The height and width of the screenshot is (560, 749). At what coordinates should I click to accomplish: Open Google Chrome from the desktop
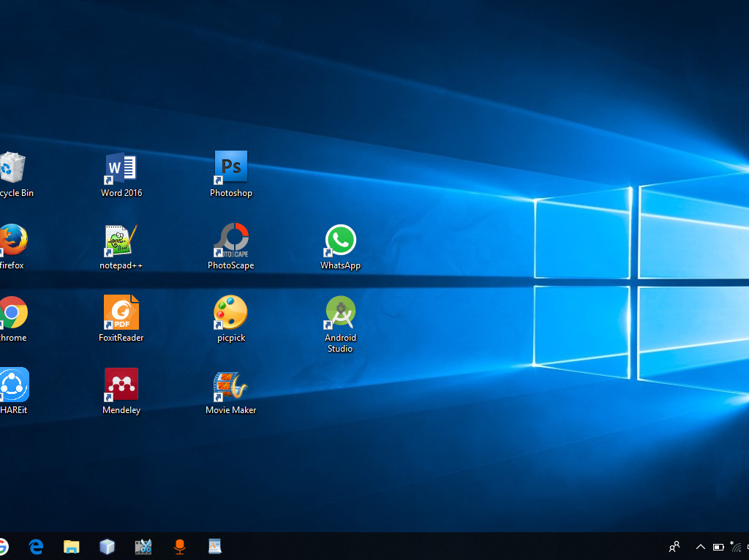(12, 311)
